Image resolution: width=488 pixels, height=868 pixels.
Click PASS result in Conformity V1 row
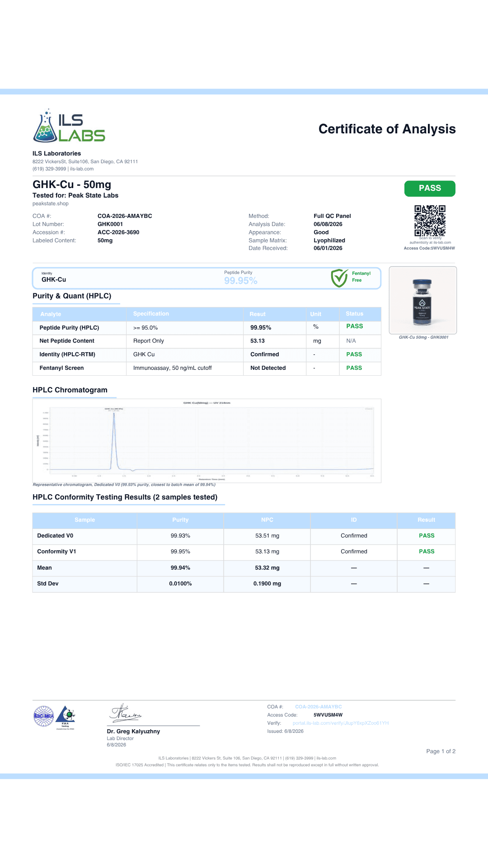[x=427, y=552]
